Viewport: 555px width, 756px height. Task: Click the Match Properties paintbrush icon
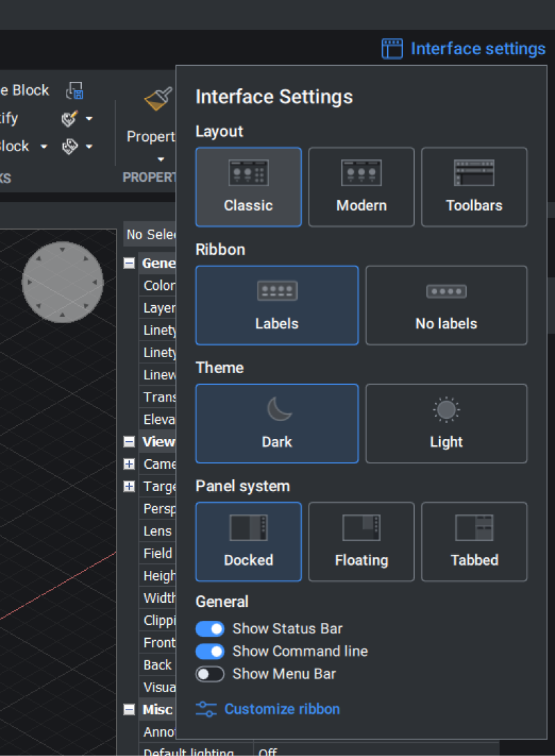158,98
